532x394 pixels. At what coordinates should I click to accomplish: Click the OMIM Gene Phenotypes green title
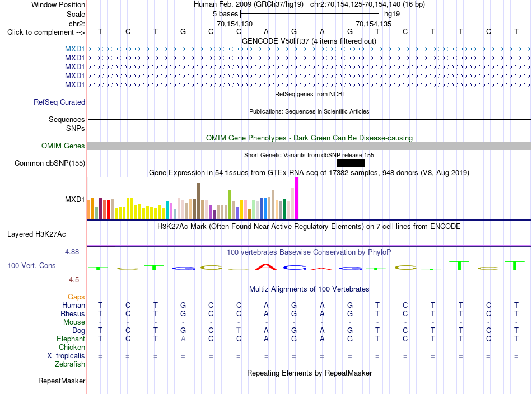(310, 138)
